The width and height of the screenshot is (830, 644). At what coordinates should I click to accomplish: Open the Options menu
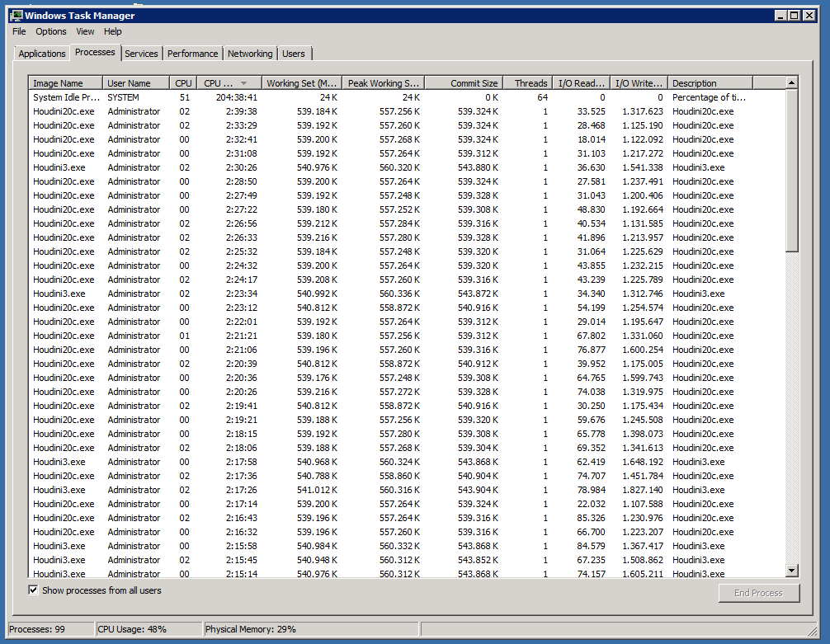(51, 32)
